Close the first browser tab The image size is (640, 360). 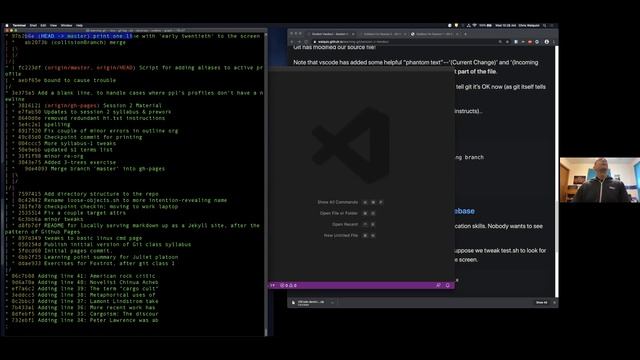[353, 34]
